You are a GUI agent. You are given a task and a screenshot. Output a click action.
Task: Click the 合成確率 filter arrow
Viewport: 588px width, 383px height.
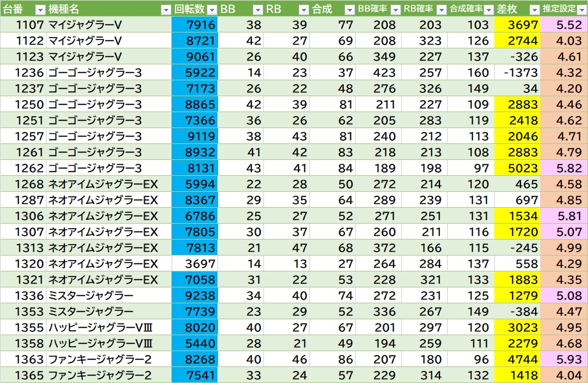[x=487, y=10]
